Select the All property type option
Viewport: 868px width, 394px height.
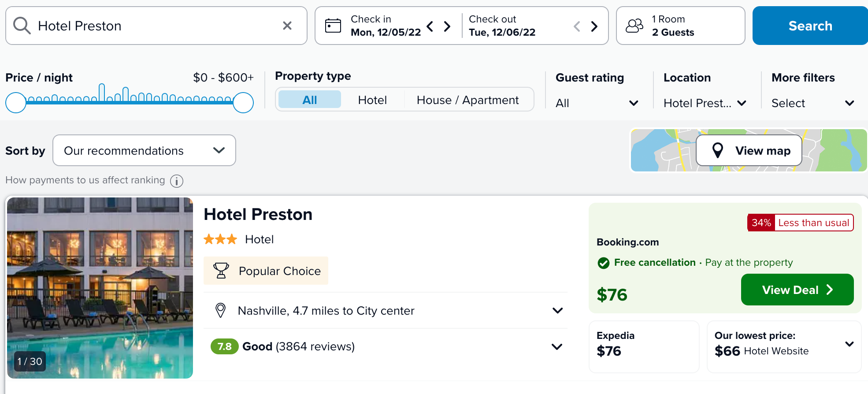pos(309,100)
